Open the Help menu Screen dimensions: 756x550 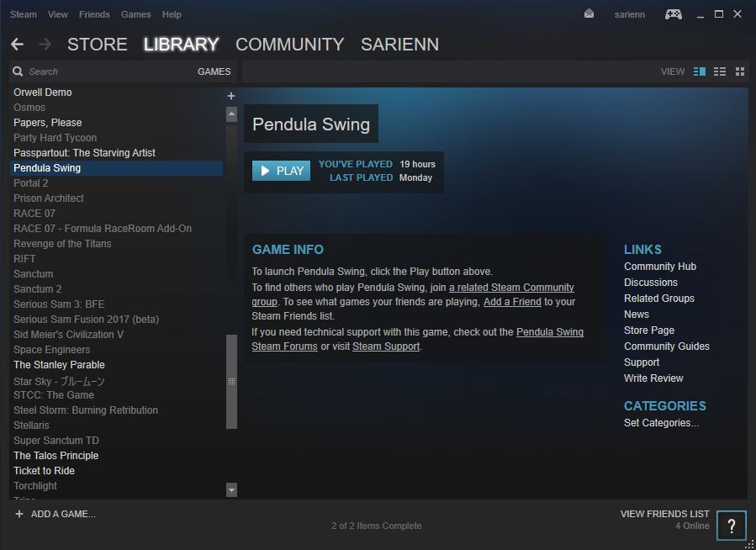pos(172,14)
